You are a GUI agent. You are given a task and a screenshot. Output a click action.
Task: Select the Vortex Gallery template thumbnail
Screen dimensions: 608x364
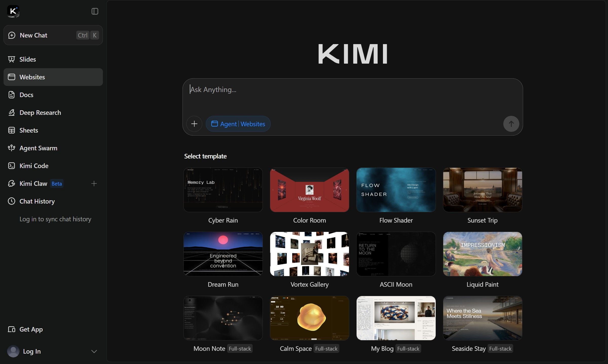tap(309, 254)
